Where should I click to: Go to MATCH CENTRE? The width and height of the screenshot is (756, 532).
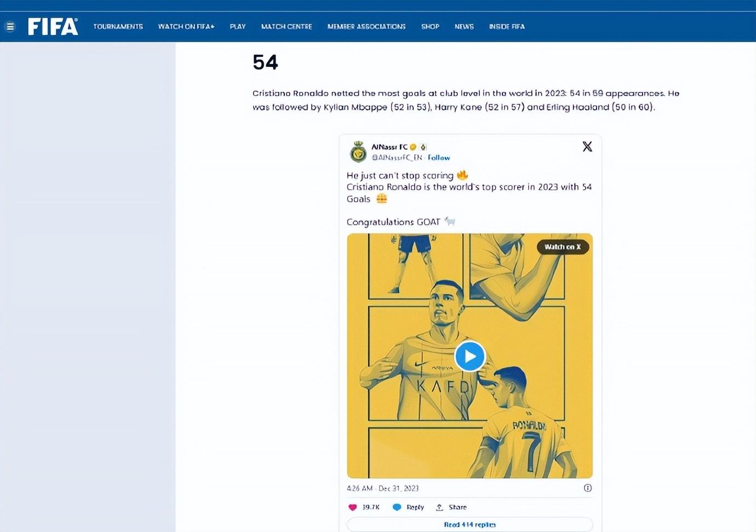287,26
